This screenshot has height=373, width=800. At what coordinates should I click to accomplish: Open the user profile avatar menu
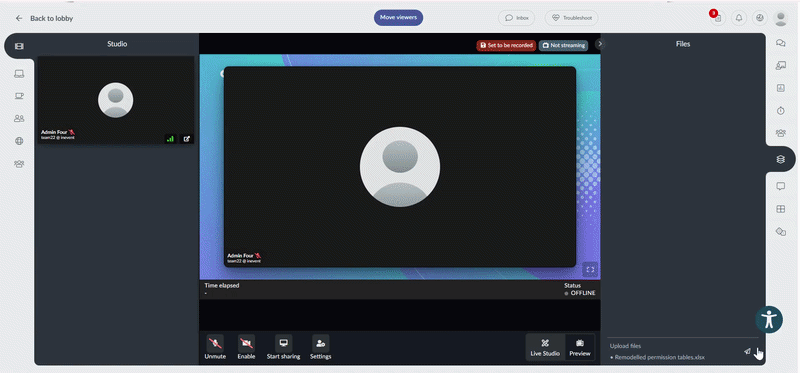point(781,18)
